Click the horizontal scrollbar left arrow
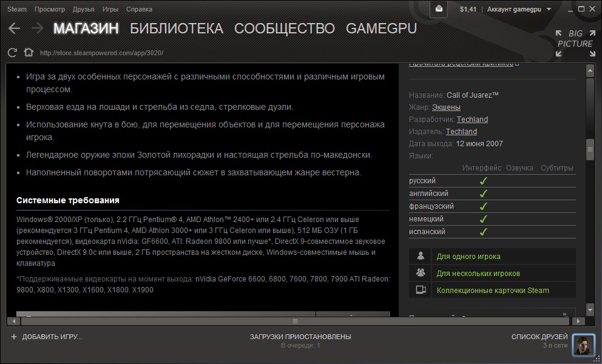 click(x=13, y=321)
